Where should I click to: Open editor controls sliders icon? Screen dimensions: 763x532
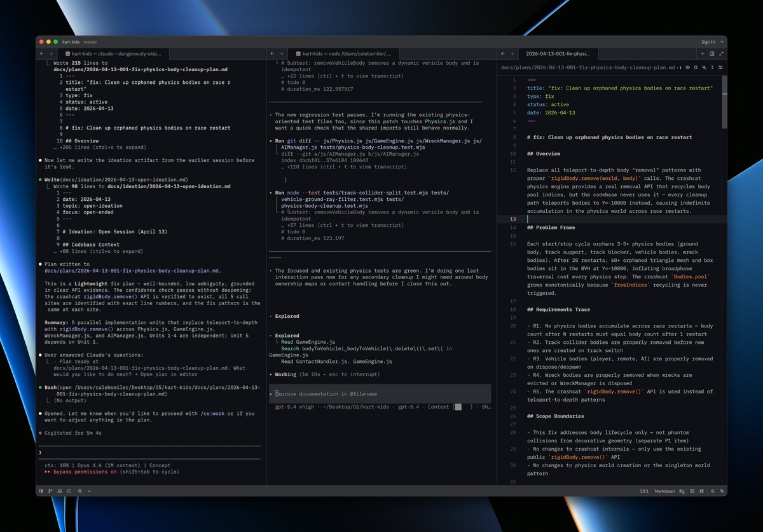click(720, 67)
